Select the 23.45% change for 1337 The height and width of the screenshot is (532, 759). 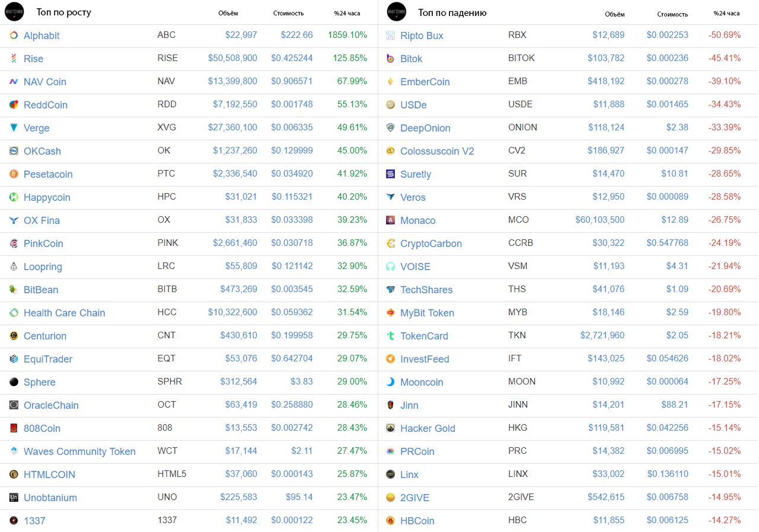(352, 520)
